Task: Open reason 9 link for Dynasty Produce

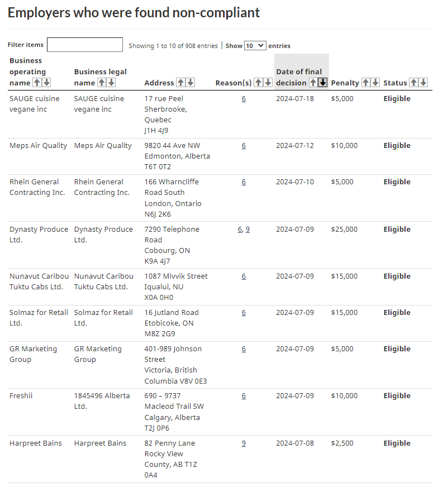Action: pyautogui.click(x=247, y=230)
